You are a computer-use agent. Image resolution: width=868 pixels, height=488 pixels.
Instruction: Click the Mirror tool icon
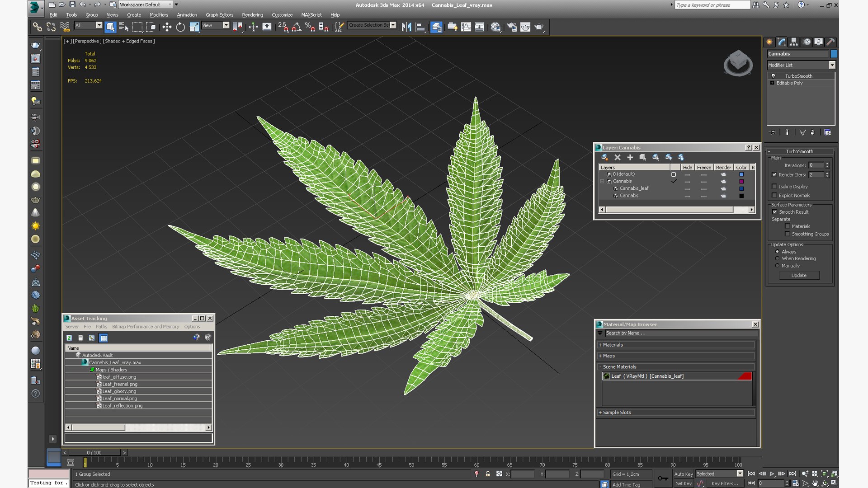point(406,27)
